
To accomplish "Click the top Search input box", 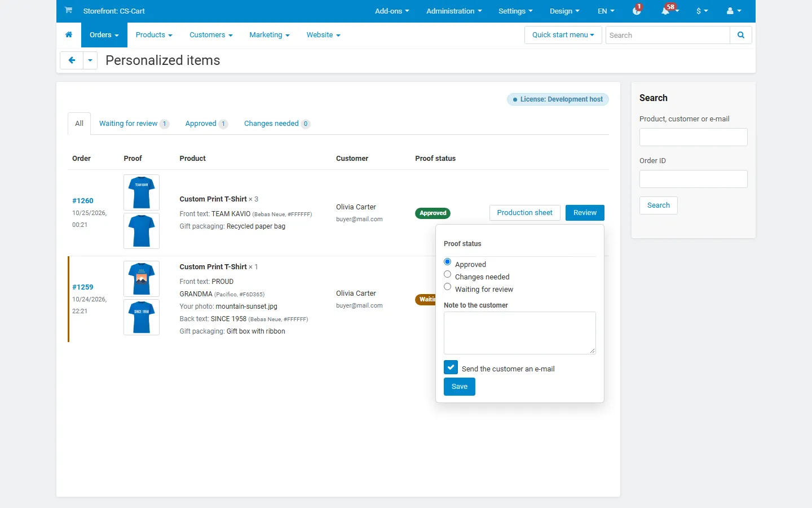I will 668,35.
